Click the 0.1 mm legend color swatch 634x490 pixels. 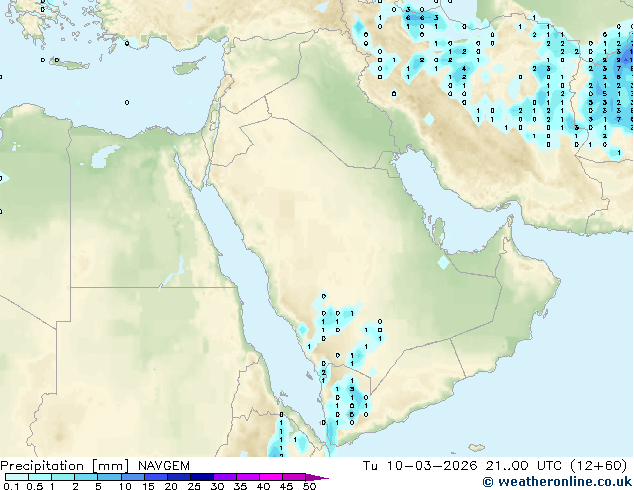pos(17,477)
